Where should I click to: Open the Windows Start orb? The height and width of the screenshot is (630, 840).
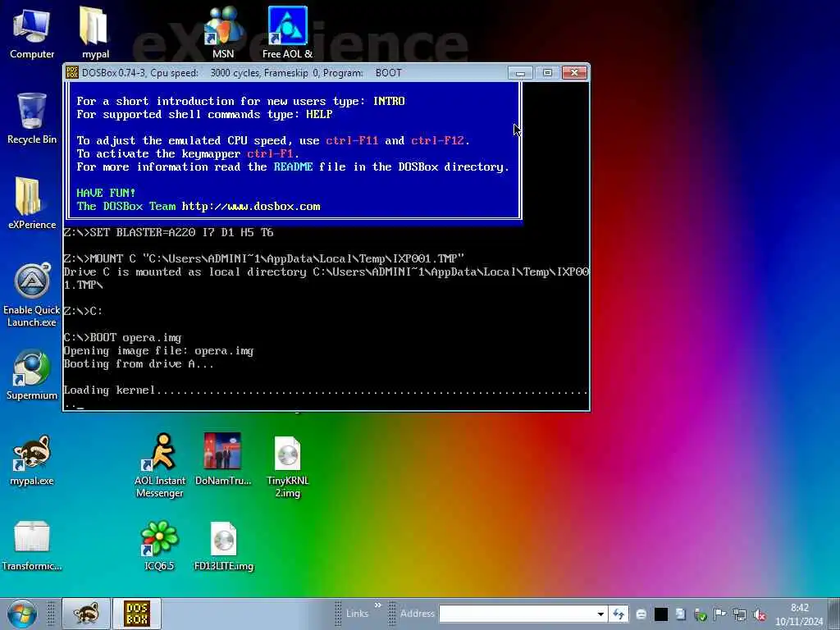pos(22,614)
